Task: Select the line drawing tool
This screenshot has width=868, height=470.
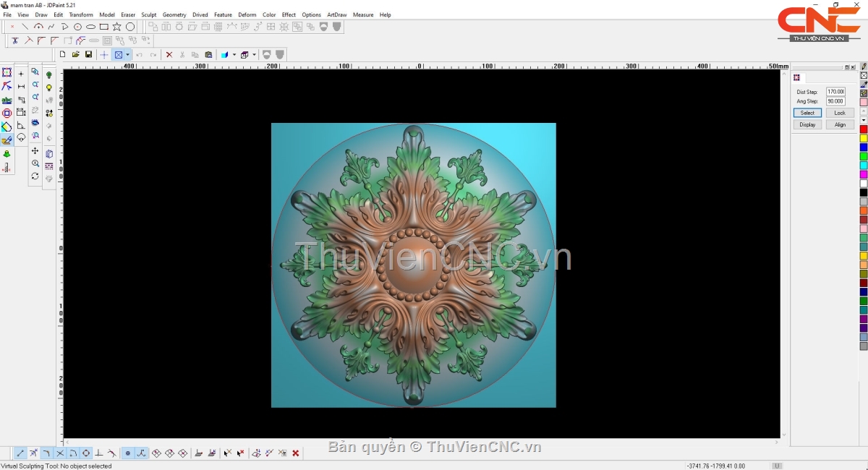Action: 25,27
